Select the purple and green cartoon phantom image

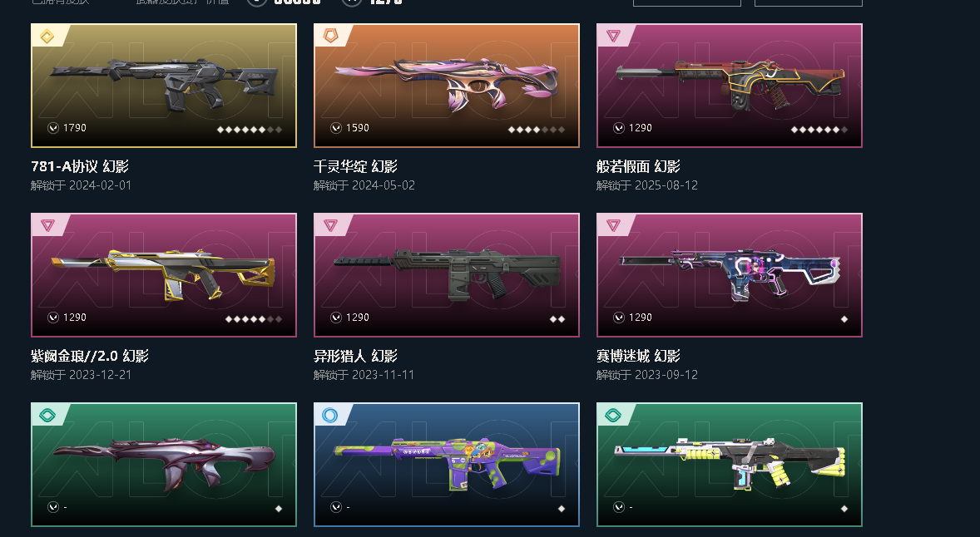[x=446, y=465]
